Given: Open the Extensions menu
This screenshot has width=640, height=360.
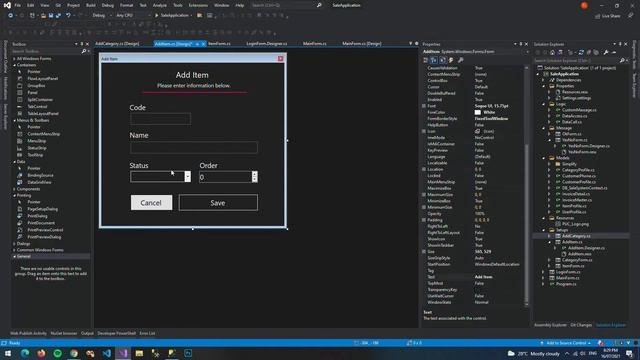Looking at the screenshot, I should [198, 5].
